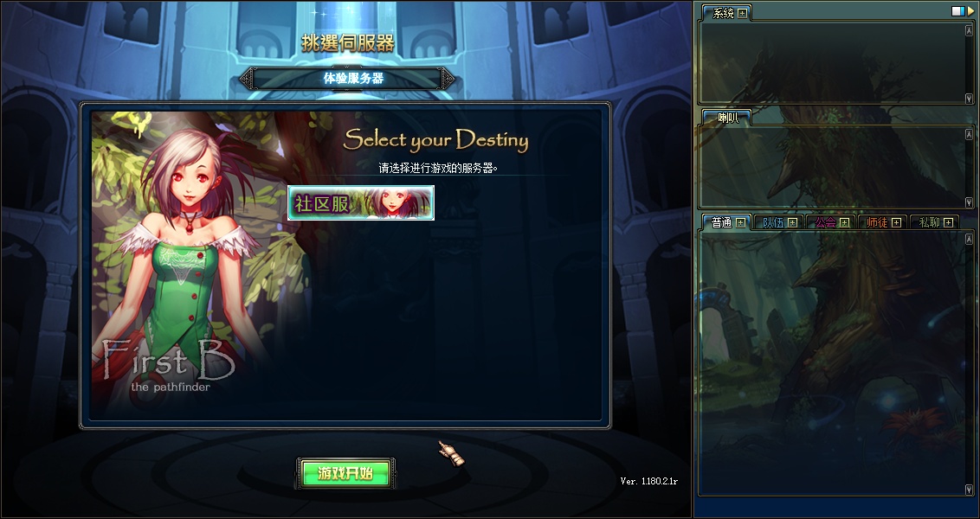
Task: Toggle the chat panel layout icon
Action: pyautogui.click(x=958, y=10)
